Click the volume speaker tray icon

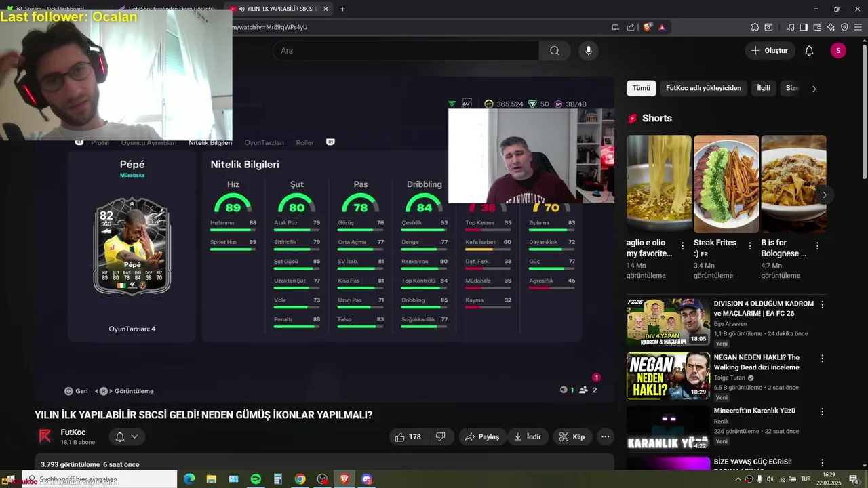(x=770, y=479)
